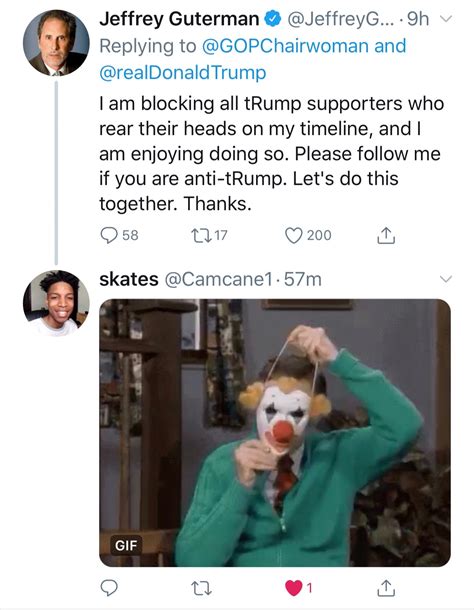Play the clown mask GIF
The image size is (474, 610).
(275, 433)
